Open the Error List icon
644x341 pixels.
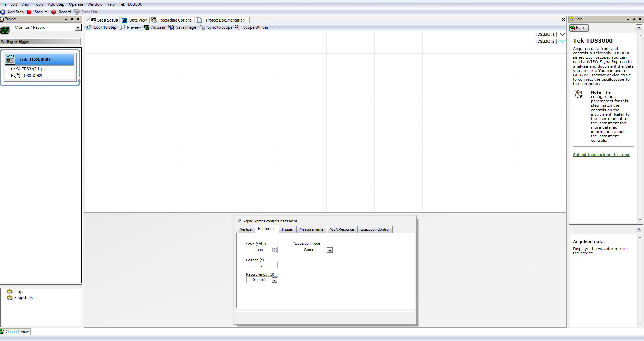(x=77, y=12)
